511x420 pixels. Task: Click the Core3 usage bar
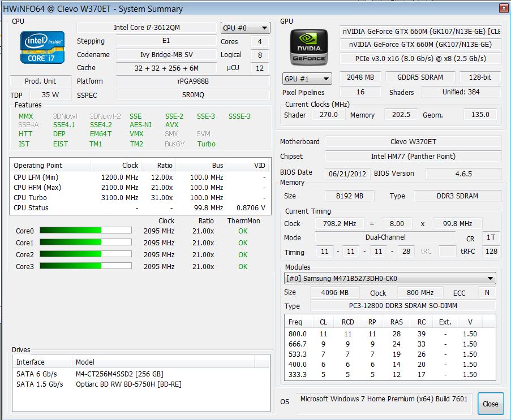[x=85, y=266]
